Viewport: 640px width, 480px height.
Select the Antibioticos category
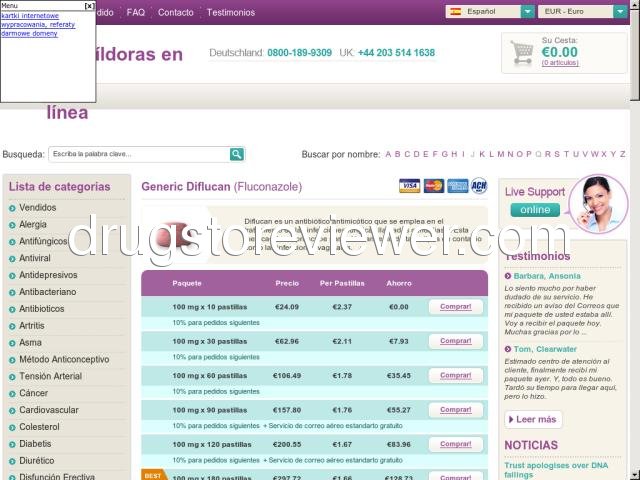[42, 309]
